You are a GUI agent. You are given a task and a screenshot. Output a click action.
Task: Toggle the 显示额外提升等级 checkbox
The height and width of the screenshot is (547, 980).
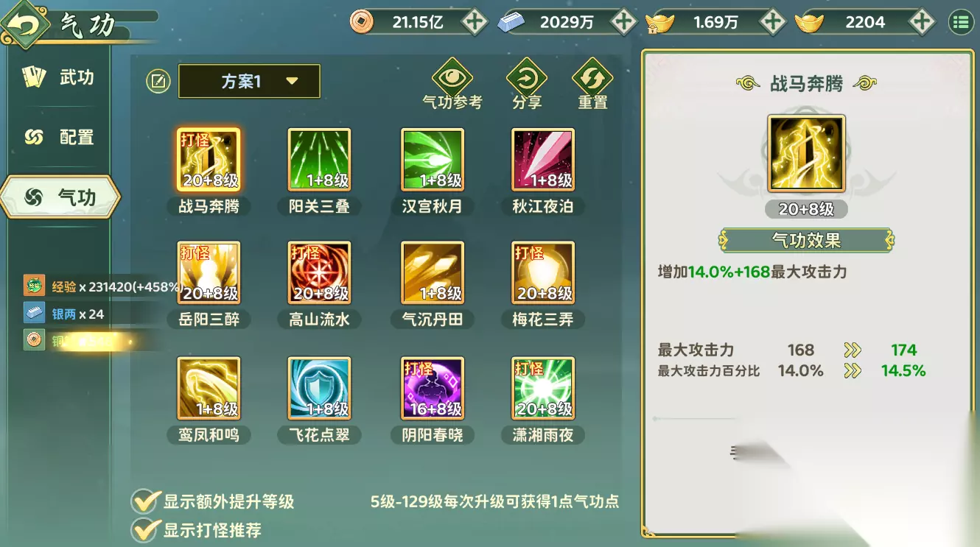point(144,501)
